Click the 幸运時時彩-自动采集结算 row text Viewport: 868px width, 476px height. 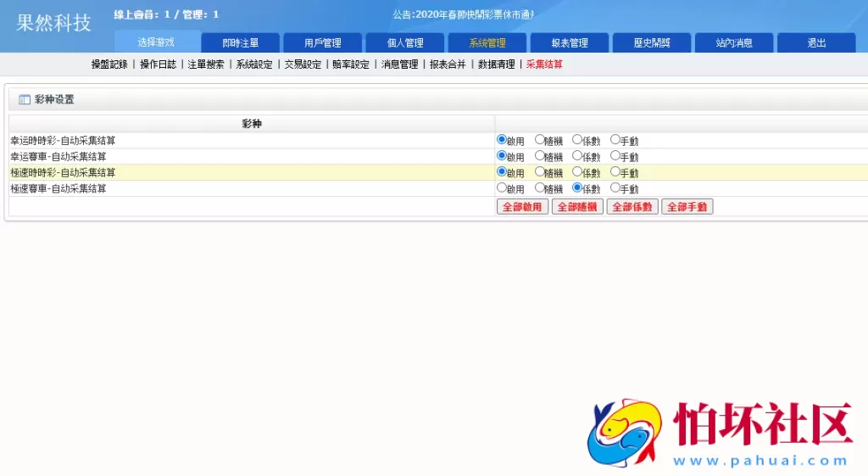[63, 141]
